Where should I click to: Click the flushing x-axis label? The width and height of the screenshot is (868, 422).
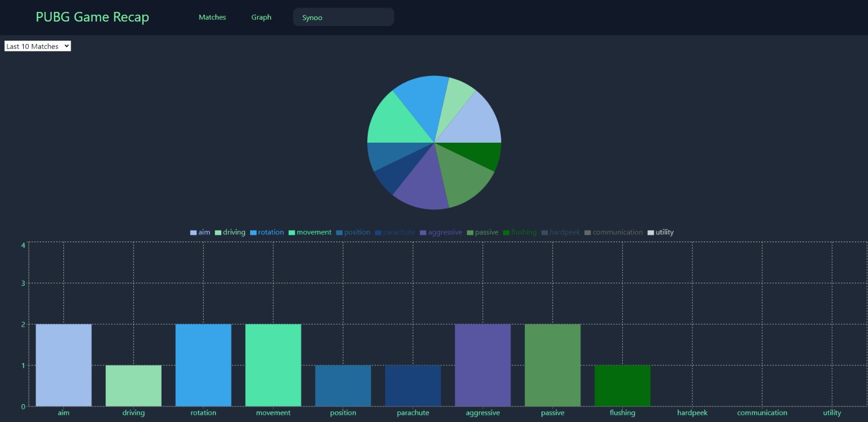pyautogui.click(x=622, y=413)
